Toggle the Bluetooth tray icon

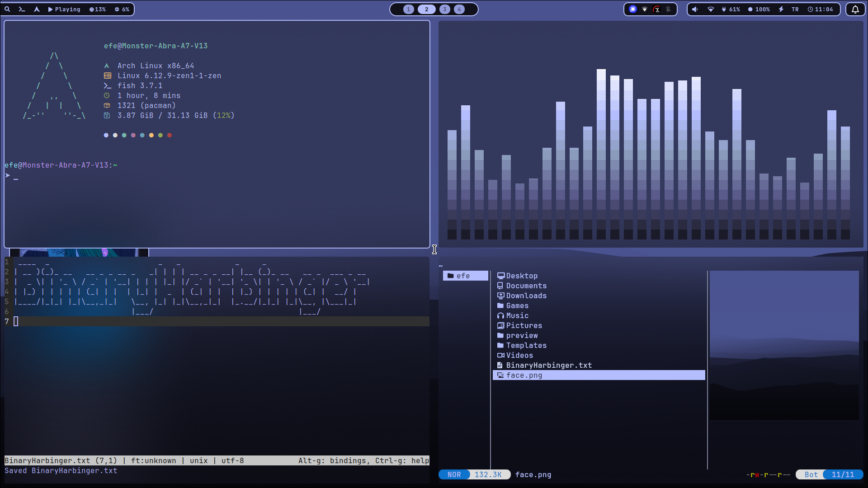pos(668,9)
